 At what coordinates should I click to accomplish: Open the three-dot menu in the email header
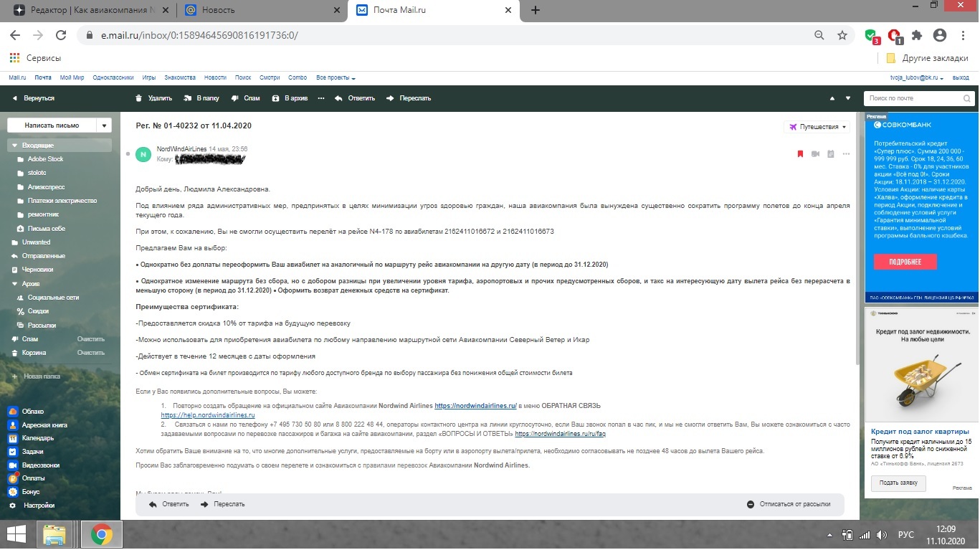(846, 153)
